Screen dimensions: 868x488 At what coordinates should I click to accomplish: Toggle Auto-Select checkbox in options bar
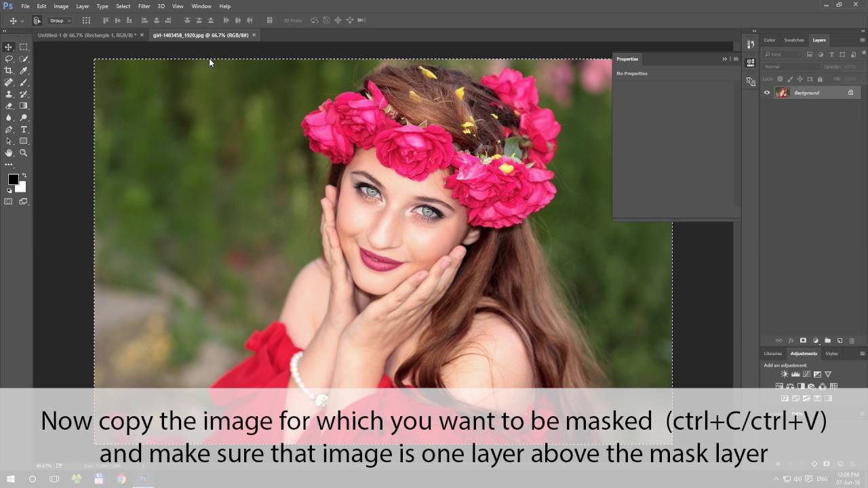37,20
